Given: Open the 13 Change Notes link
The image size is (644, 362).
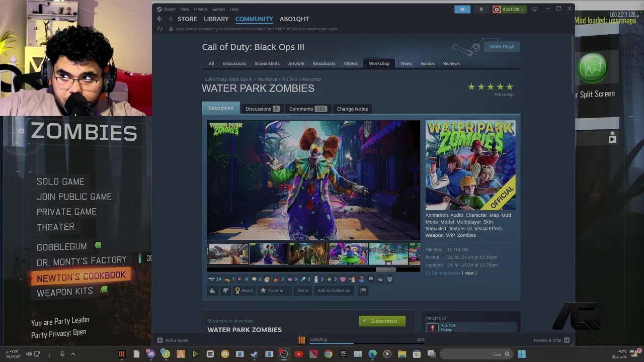Looking at the screenshot, I should [x=443, y=273].
